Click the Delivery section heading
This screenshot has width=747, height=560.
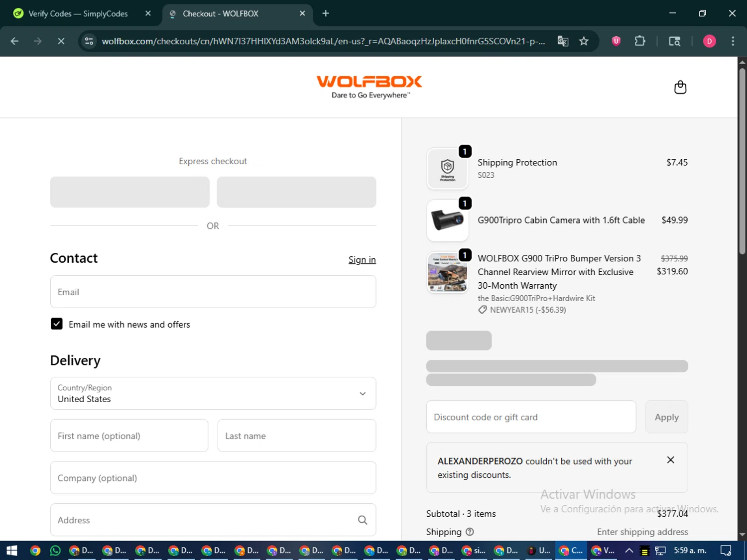click(x=75, y=360)
